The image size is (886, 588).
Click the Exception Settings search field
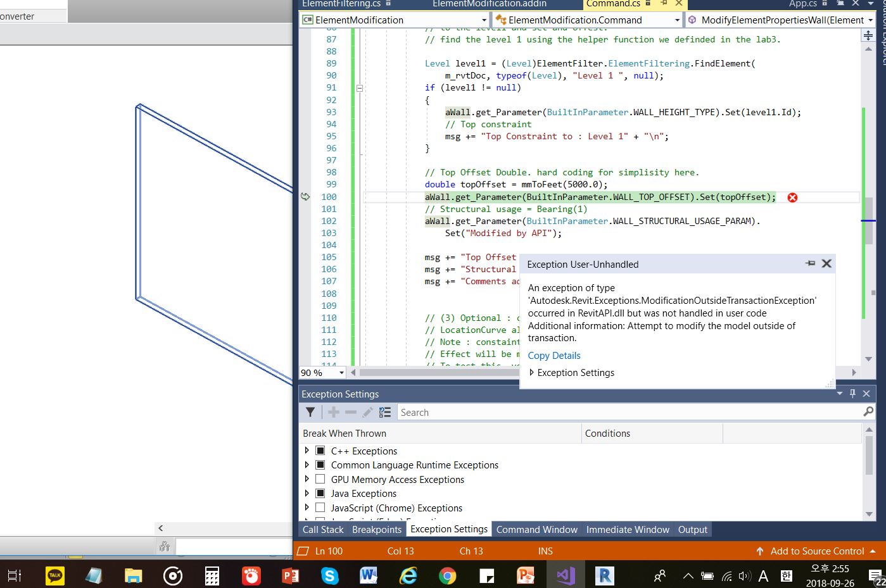[627, 412]
